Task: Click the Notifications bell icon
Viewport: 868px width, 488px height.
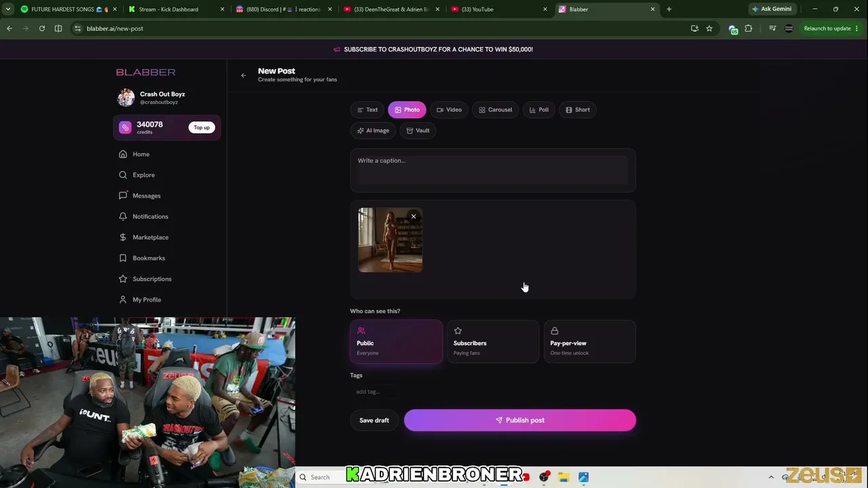Action: pyautogui.click(x=123, y=216)
